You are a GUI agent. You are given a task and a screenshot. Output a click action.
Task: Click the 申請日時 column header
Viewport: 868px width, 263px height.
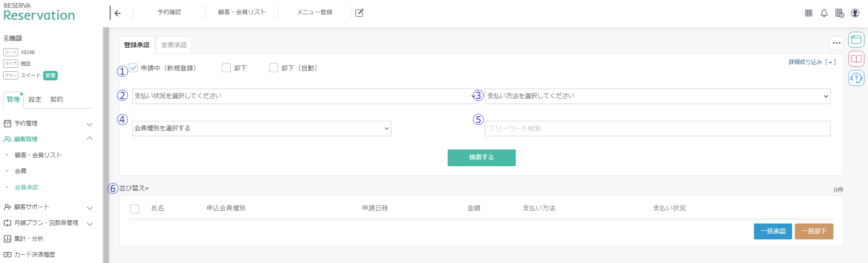375,208
